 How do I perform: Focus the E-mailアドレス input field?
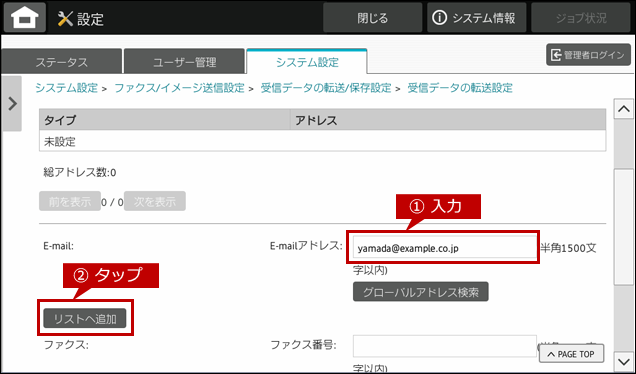[445, 247]
